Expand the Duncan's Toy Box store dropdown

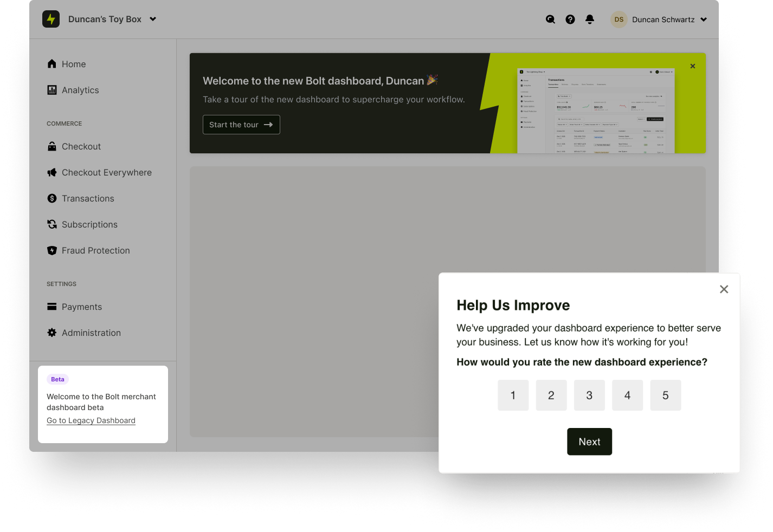click(153, 19)
